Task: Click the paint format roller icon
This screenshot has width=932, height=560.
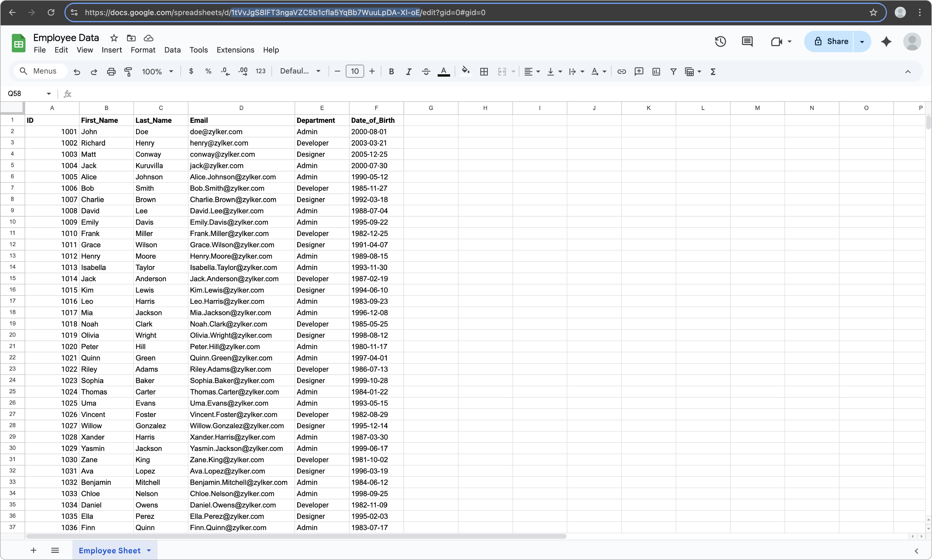Action: [x=128, y=71]
